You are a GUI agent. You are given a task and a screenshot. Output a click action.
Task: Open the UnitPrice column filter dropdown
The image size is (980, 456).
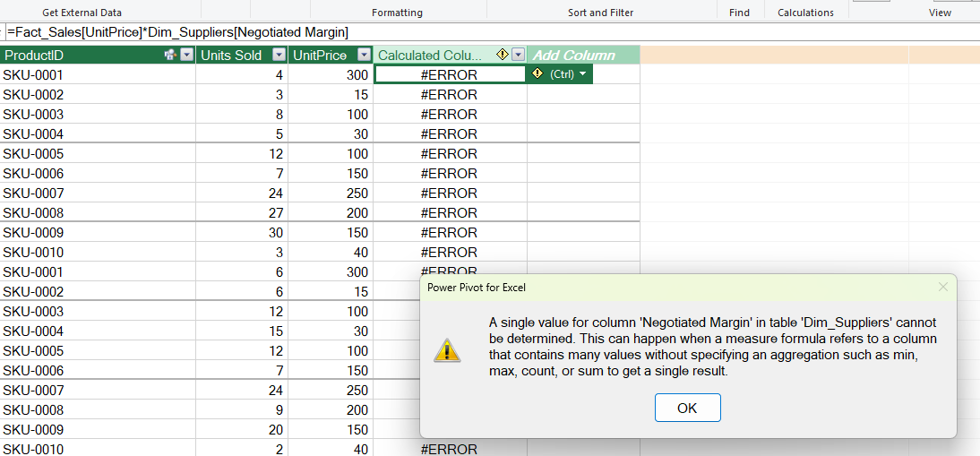(364, 55)
